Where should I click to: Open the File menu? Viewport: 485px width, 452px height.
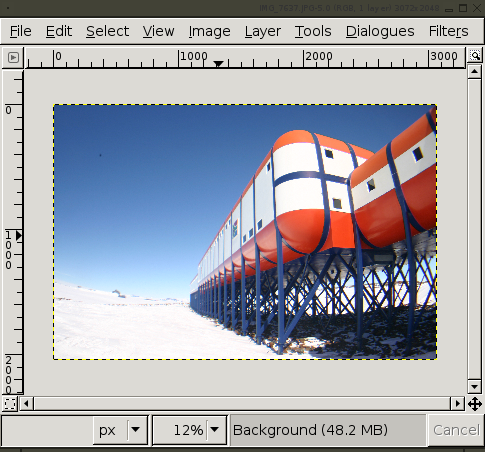click(21, 31)
